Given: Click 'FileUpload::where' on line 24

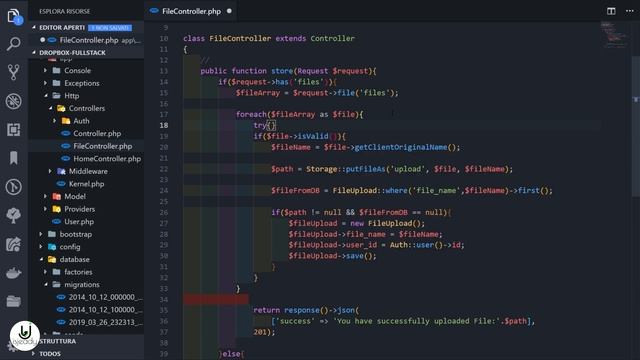Looking at the screenshot, I should pyautogui.click(x=370, y=191).
